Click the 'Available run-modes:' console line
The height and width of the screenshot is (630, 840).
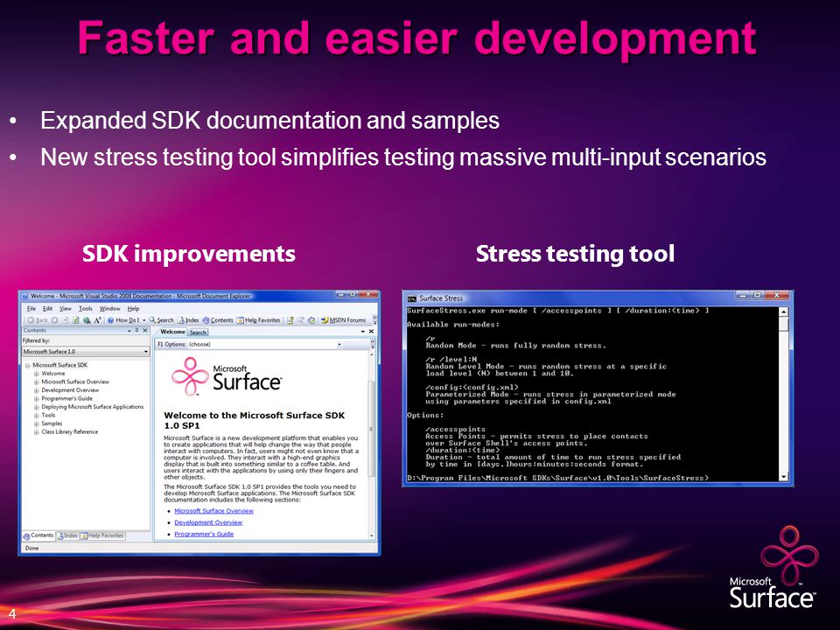tap(452, 325)
